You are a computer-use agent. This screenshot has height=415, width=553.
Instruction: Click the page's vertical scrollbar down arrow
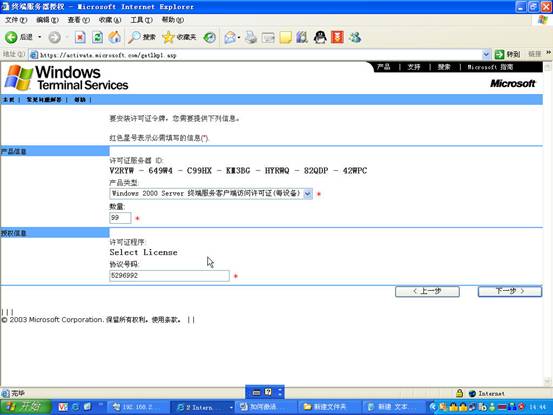coord(547,381)
